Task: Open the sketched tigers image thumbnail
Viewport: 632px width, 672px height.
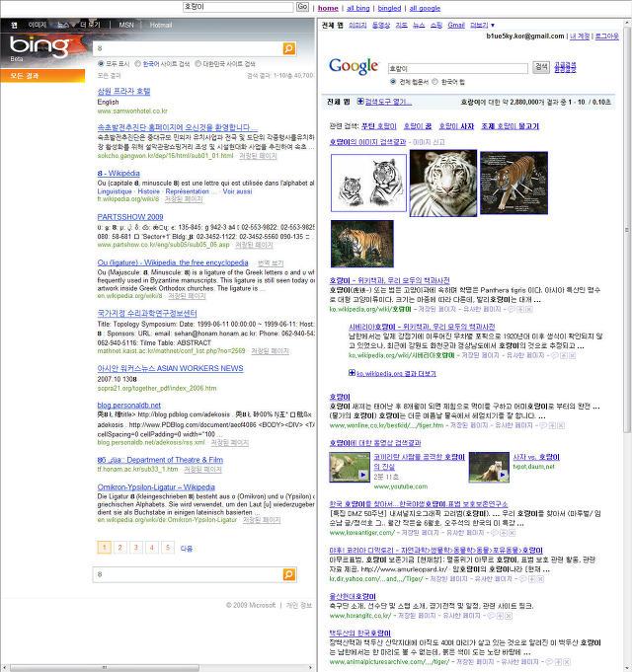Action: [x=368, y=183]
